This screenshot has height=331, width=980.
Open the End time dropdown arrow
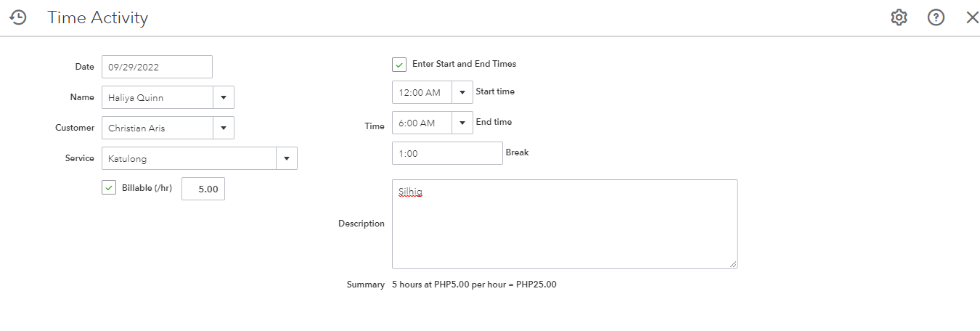pos(462,123)
